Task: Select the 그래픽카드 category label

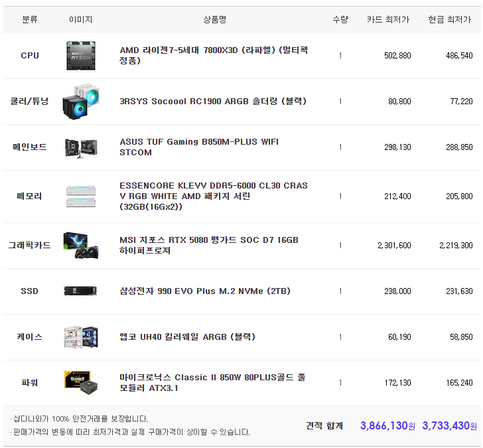Action: (x=30, y=245)
